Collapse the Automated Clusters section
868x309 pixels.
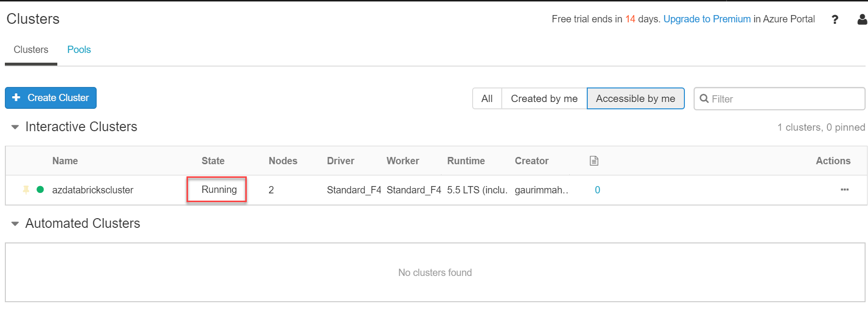tap(15, 224)
